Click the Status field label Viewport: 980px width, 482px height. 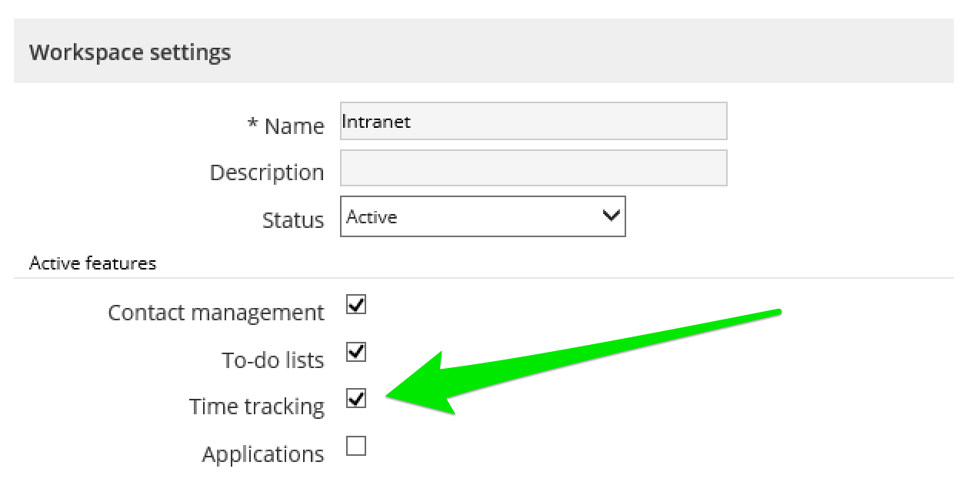click(293, 220)
